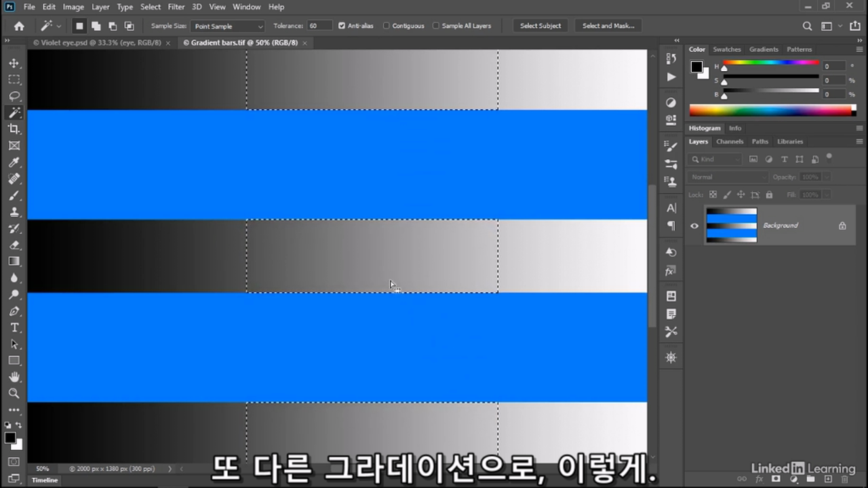Select the Rectangle shape tool
The width and height of the screenshot is (868, 488).
click(14, 361)
